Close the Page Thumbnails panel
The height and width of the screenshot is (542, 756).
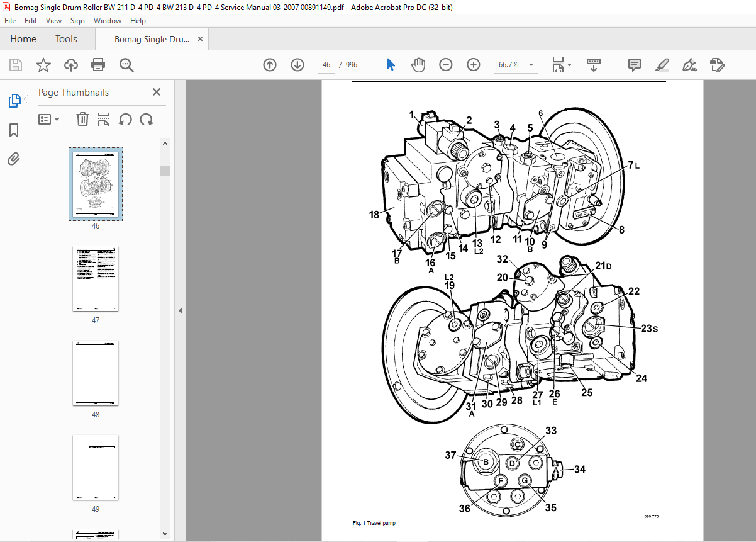tap(157, 92)
